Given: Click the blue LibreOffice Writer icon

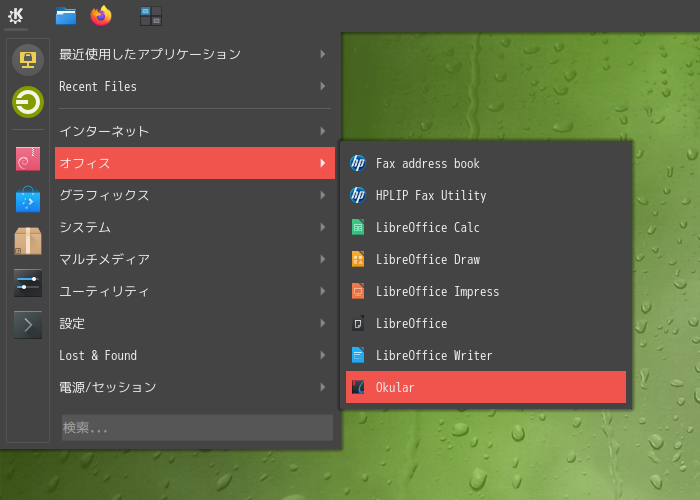Looking at the screenshot, I should pyautogui.click(x=358, y=355).
